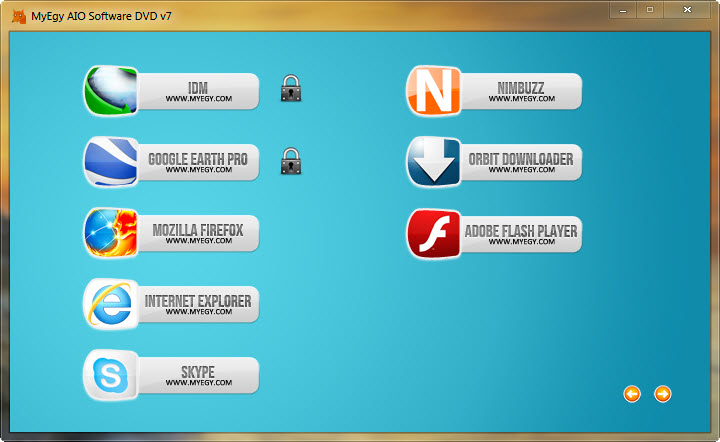Click the orange Nimbuzz N icon
Viewport: 720px width, 442px height.
[434, 90]
